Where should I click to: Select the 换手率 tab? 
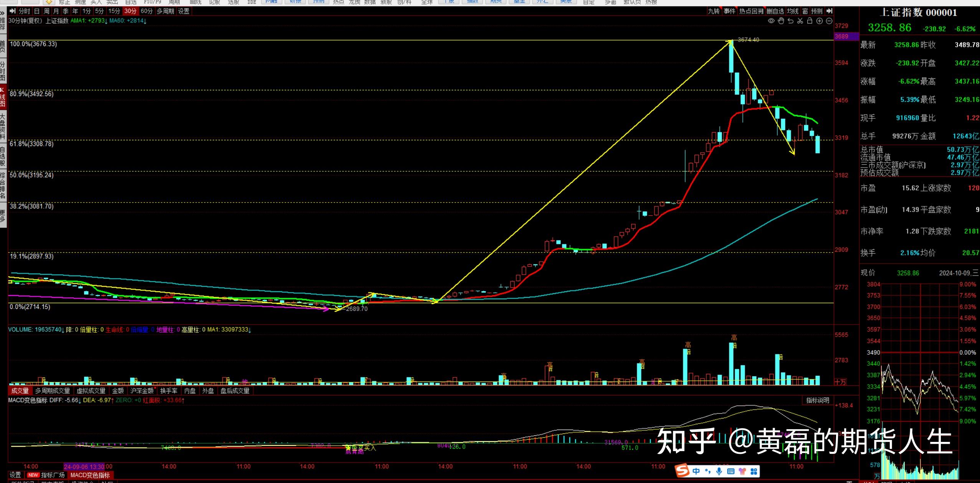pos(169,391)
